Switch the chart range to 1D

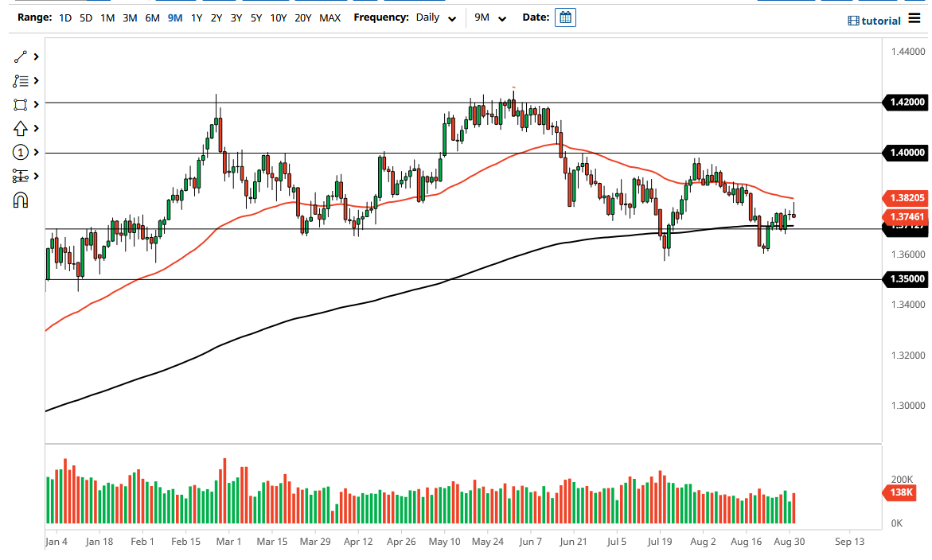click(x=65, y=17)
